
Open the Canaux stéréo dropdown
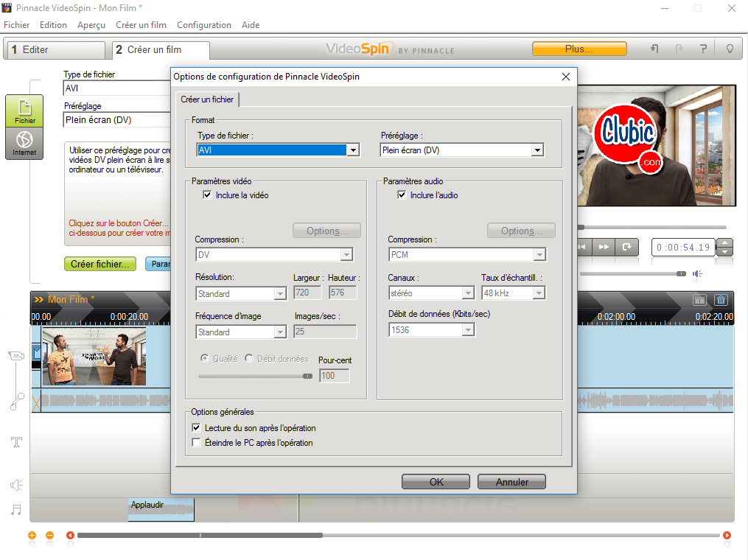pos(469,293)
